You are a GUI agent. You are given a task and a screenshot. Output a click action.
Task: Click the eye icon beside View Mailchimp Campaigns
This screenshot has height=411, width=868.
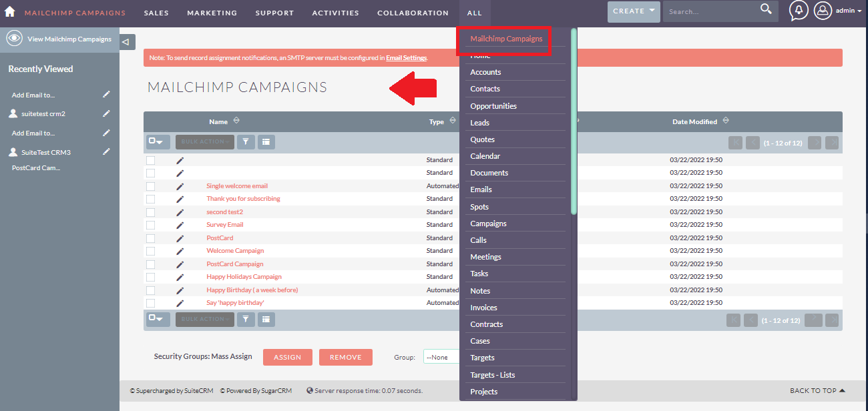point(14,39)
